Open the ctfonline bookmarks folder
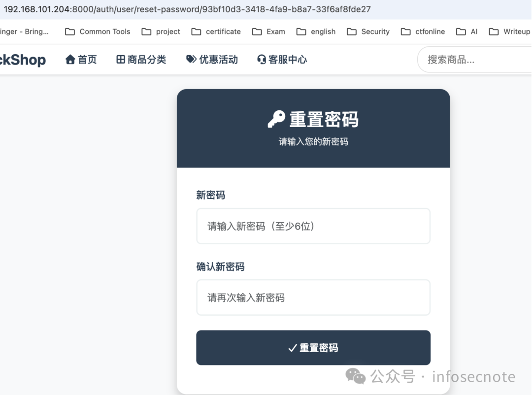This screenshot has width=532, height=398. (x=422, y=31)
